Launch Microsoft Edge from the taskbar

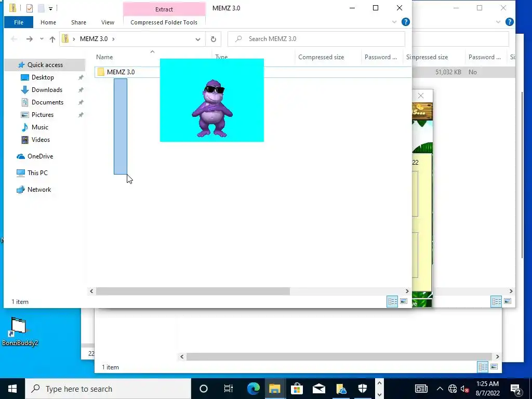(253, 389)
